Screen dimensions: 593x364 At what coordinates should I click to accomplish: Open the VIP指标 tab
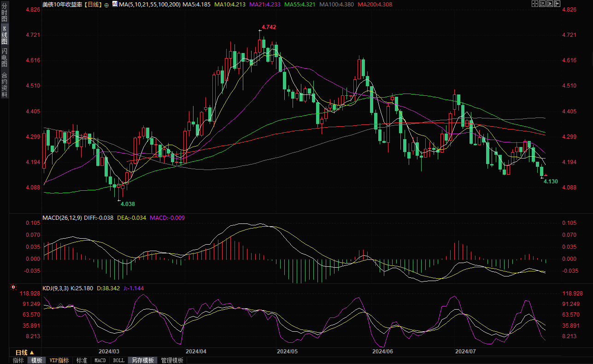pyautogui.click(x=59, y=360)
